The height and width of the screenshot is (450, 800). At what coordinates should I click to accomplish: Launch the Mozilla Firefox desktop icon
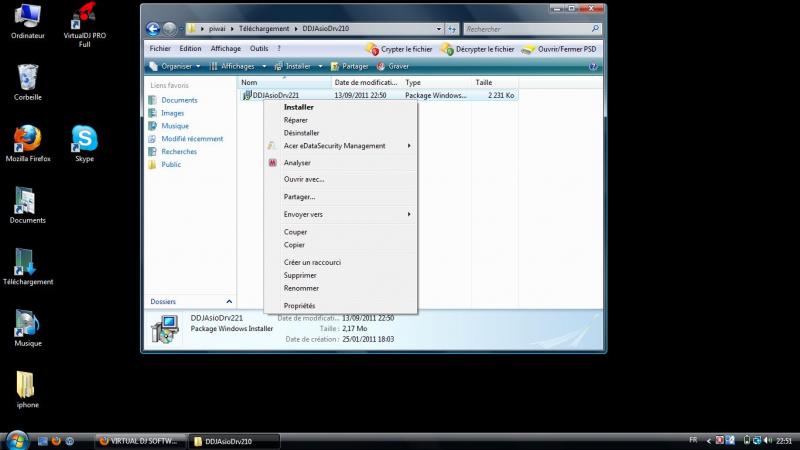28,144
